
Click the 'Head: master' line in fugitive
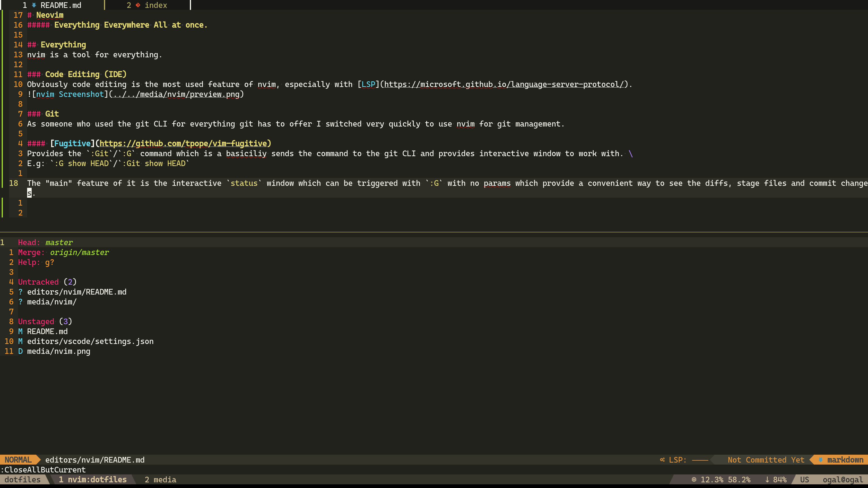point(45,243)
